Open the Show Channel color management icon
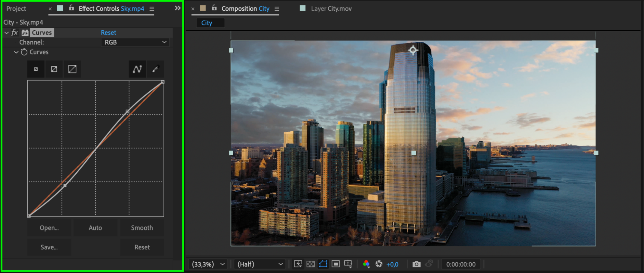644x273 pixels. (x=366, y=264)
